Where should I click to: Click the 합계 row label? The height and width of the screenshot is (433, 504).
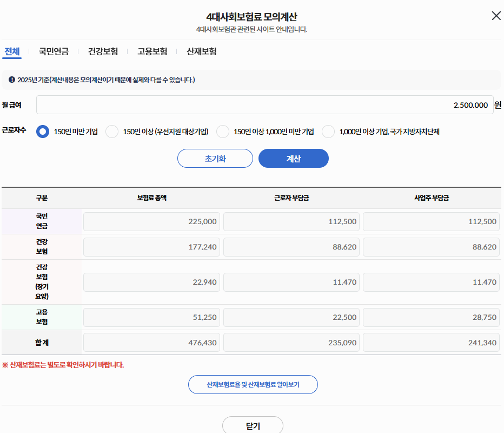[42, 343]
